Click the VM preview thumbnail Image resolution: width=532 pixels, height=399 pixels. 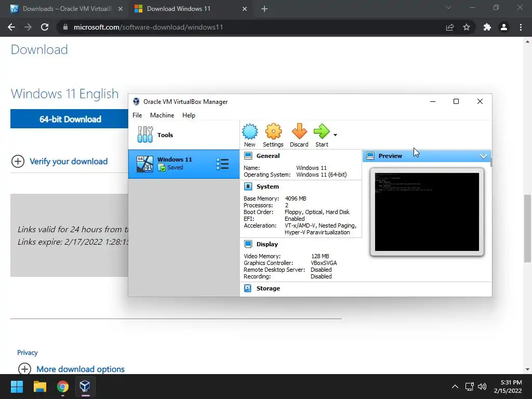click(x=427, y=212)
